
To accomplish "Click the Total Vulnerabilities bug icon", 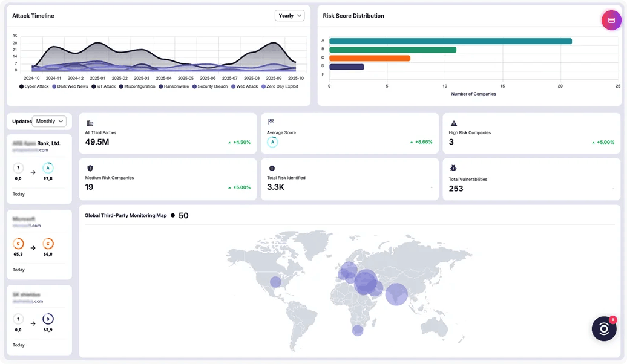I will pos(453,168).
